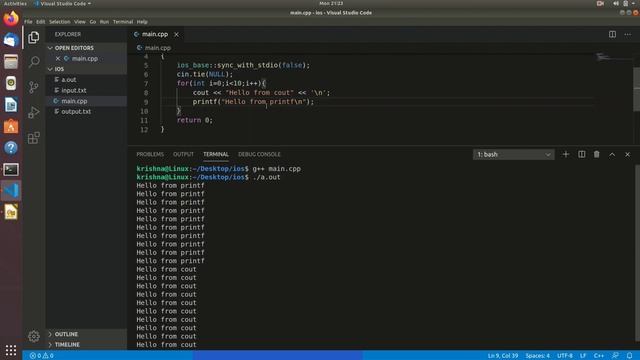Open the volume icon in the top bar
The image size is (640, 360).
[x=615, y=3]
